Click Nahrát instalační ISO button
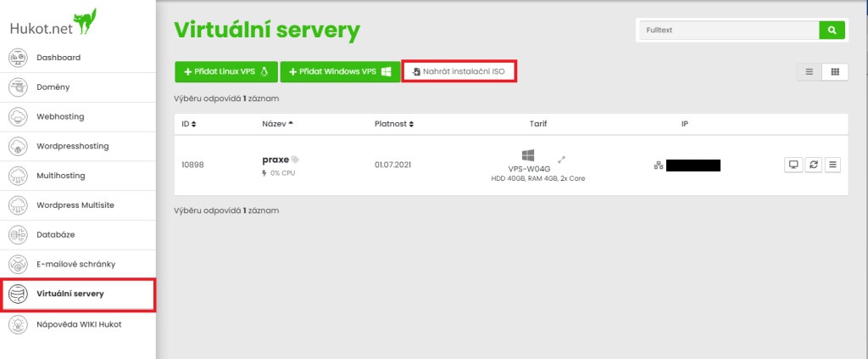The image size is (868, 359). pyautogui.click(x=459, y=72)
